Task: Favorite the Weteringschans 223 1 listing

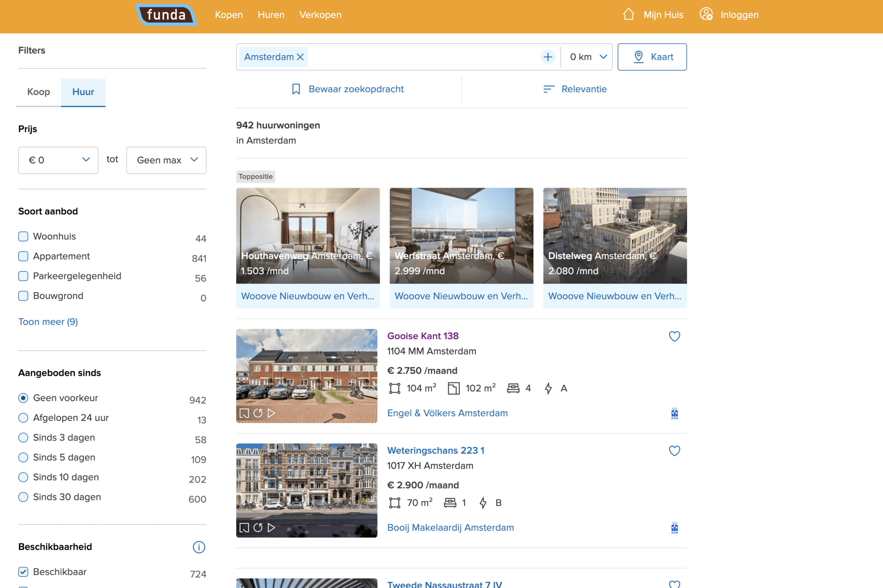Action: click(674, 451)
